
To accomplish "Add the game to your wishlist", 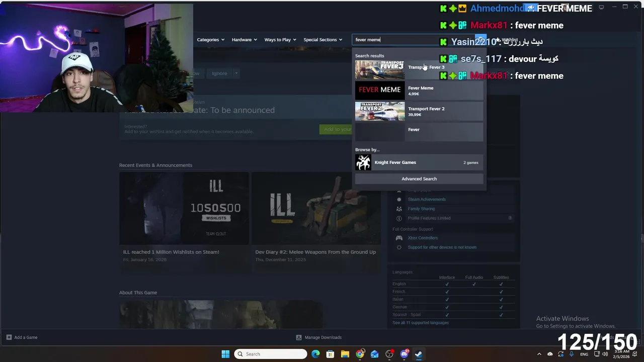I will [336, 130].
